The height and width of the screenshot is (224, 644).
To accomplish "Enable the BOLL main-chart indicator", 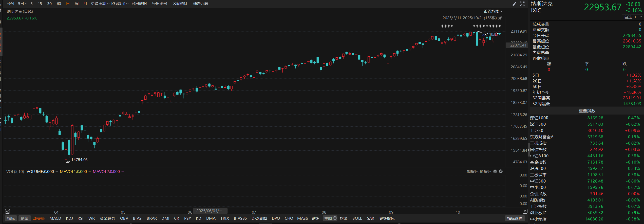I will (x=357, y=218).
